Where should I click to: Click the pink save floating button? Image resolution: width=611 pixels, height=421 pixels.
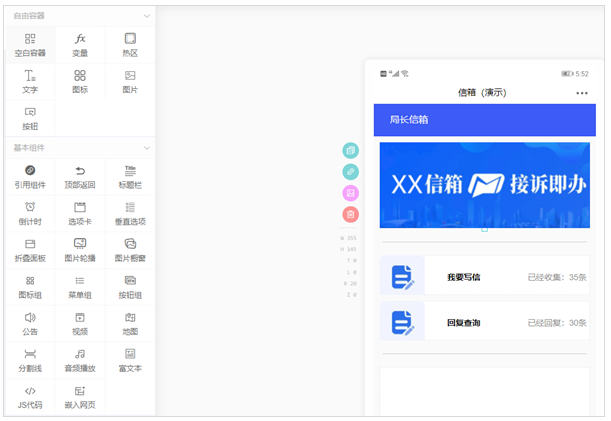(x=351, y=193)
